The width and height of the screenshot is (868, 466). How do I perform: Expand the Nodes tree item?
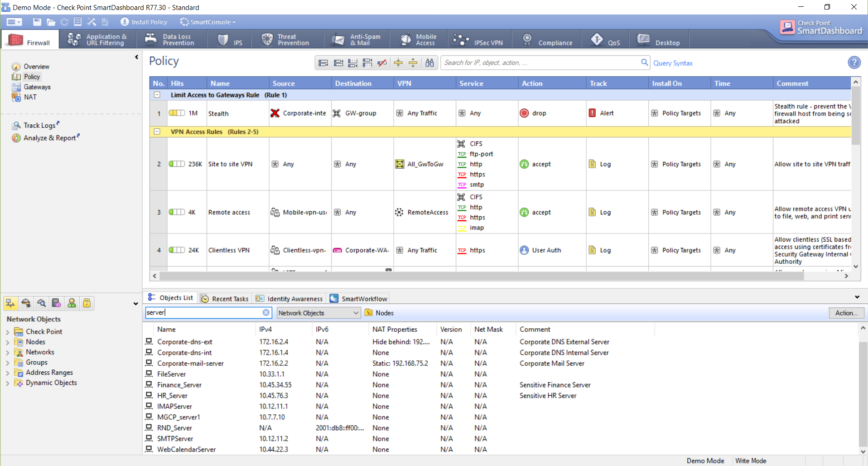point(8,342)
